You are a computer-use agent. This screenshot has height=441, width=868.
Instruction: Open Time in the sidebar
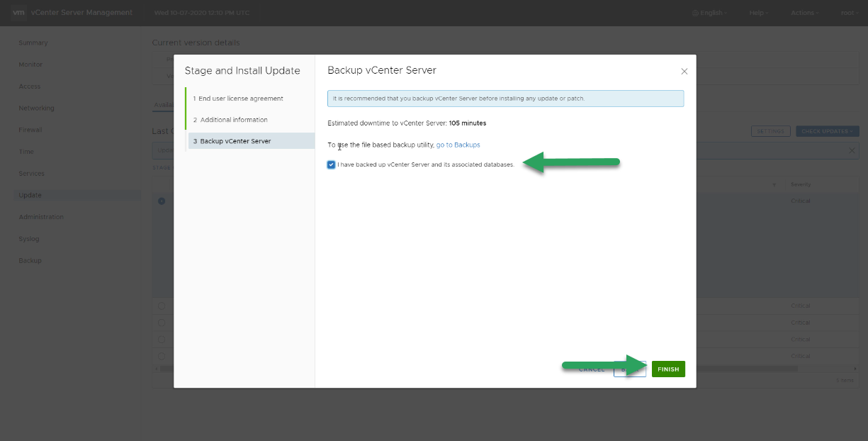26,152
